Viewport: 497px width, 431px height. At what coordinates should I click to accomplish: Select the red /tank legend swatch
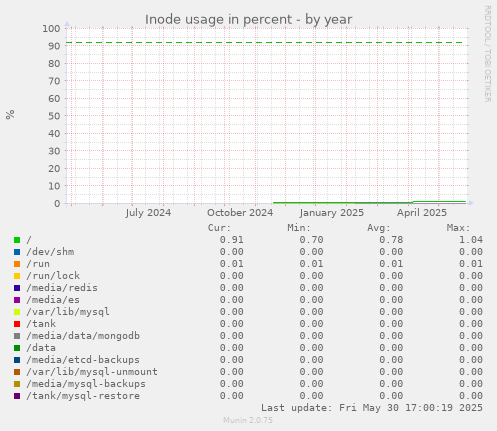(x=17, y=324)
